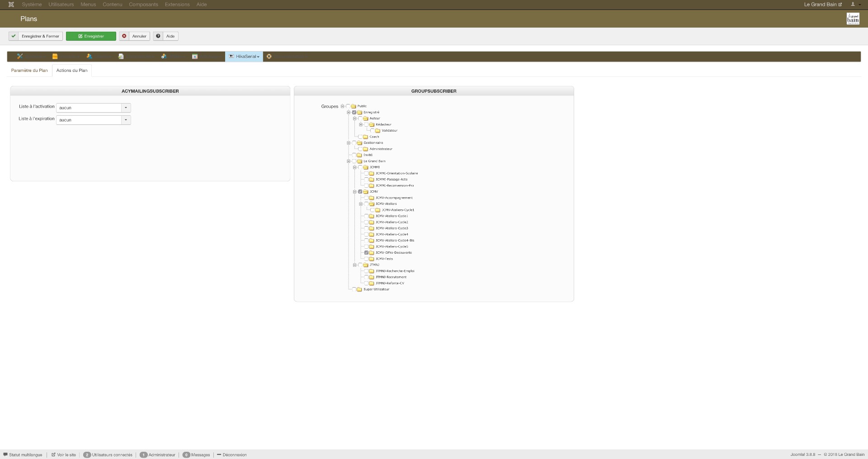Click the Annuler button

[135, 36]
